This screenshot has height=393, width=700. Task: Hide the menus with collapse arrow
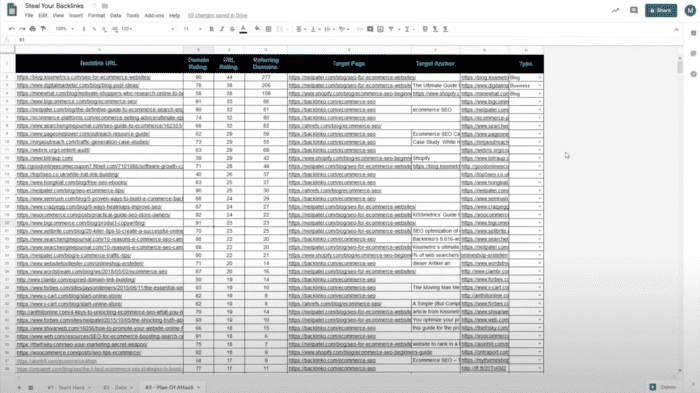[x=676, y=29]
